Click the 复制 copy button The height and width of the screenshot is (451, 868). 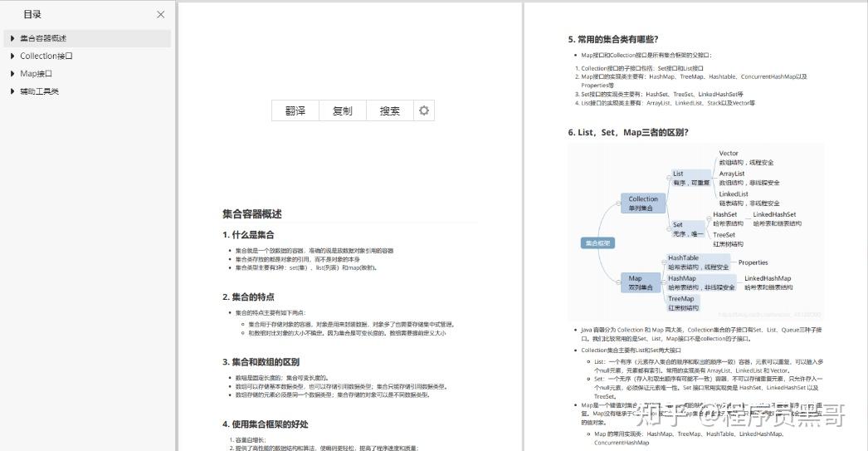(x=342, y=110)
